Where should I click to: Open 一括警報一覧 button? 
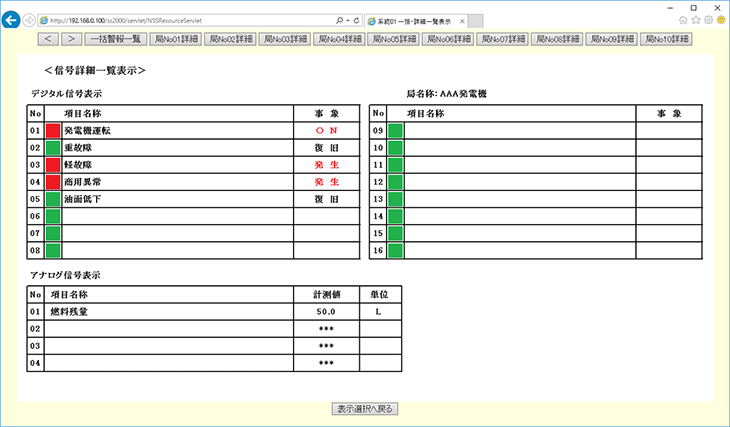tap(116, 39)
